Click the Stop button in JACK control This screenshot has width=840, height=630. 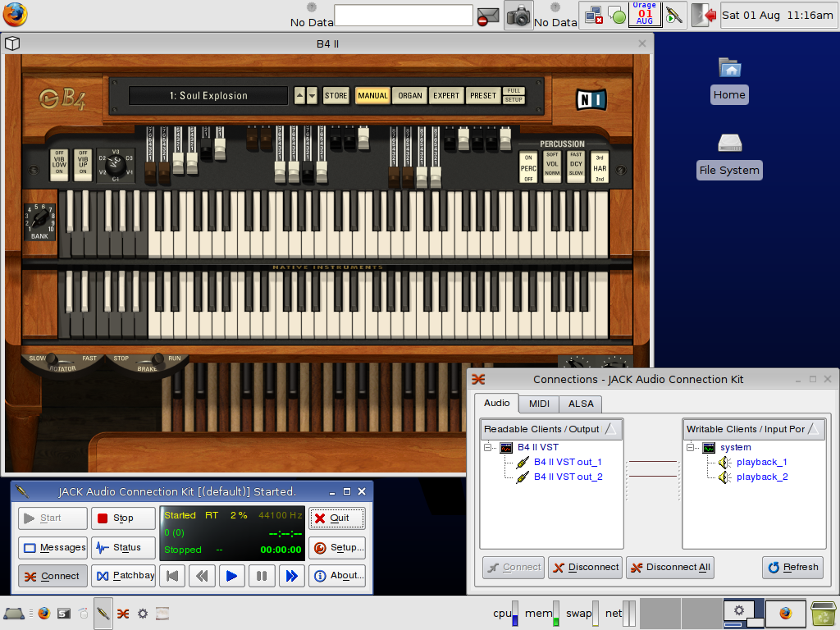pyautogui.click(x=123, y=518)
